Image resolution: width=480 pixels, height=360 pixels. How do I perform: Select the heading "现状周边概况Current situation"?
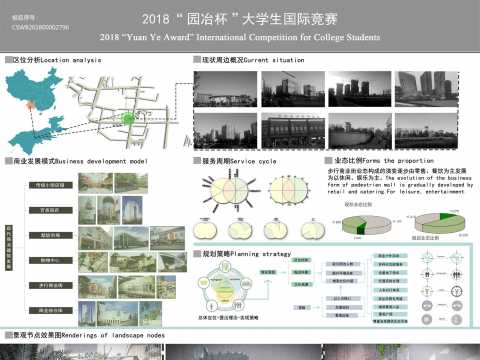click(253, 60)
